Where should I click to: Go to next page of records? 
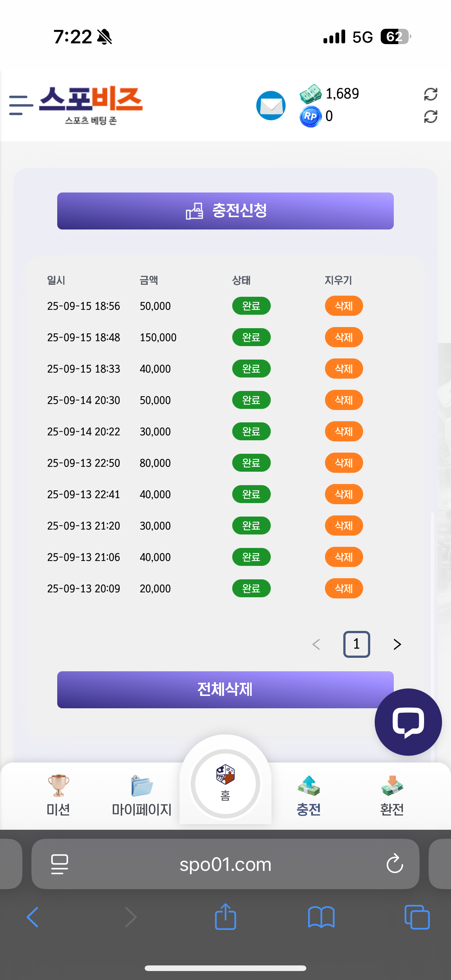click(397, 644)
